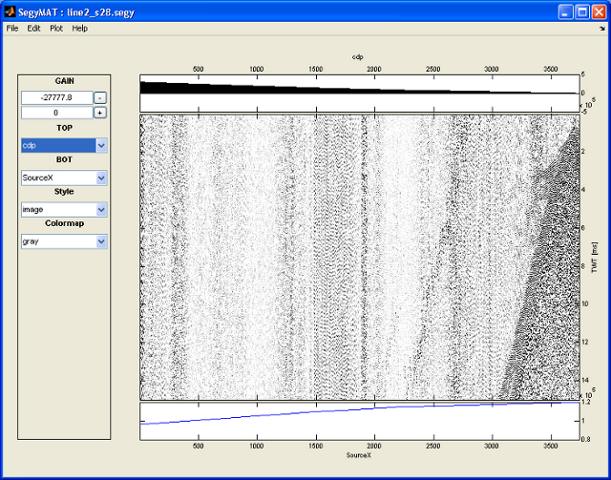Click the plus button beside the zero field
This screenshot has width=611, height=480.
100,113
